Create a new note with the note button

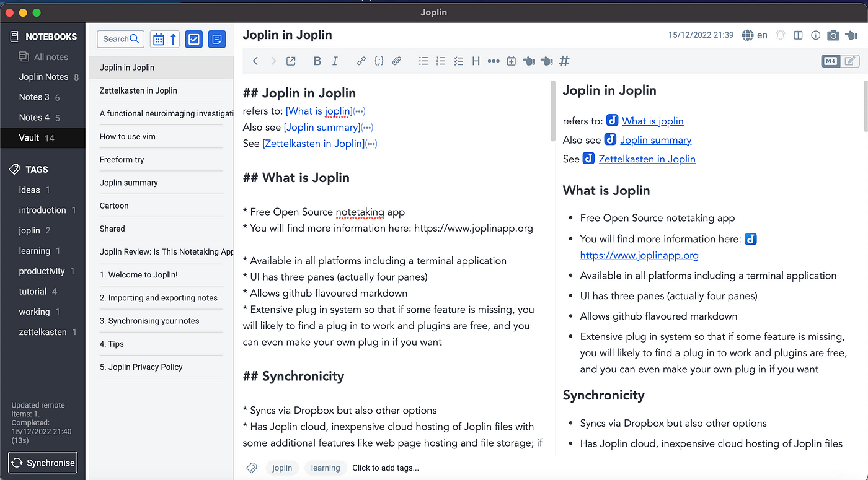(217, 39)
